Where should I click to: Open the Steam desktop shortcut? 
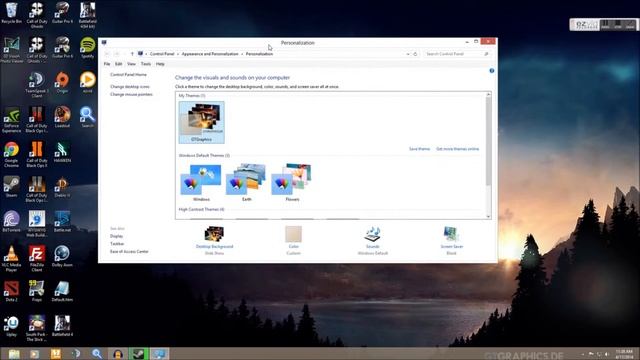pos(11,187)
